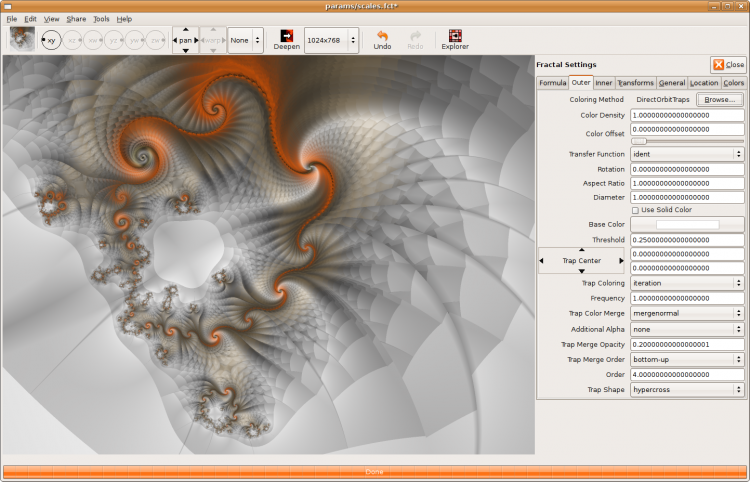Screen dimensions: 750x482
Task: Select the xy plane view button
Action: [x=50, y=40]
